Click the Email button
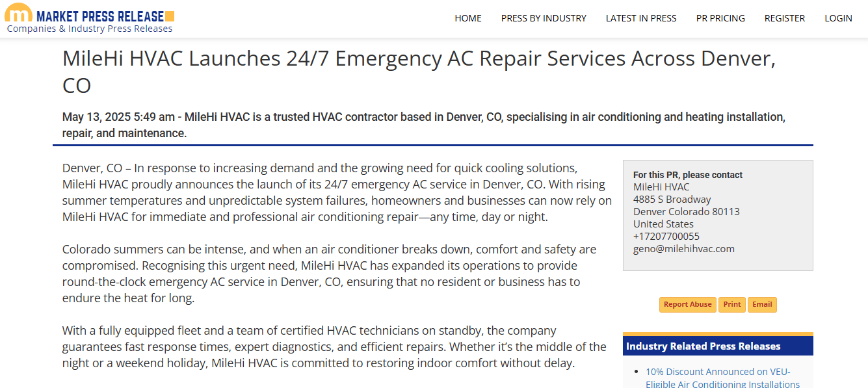Screen dimensions: 868x388 click(x=762, y=304)
